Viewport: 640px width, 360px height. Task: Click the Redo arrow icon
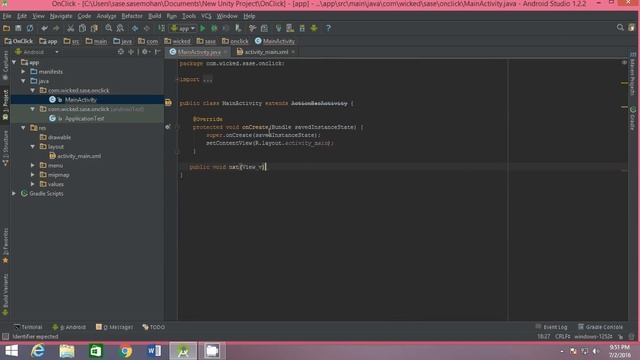pos(56,28)
